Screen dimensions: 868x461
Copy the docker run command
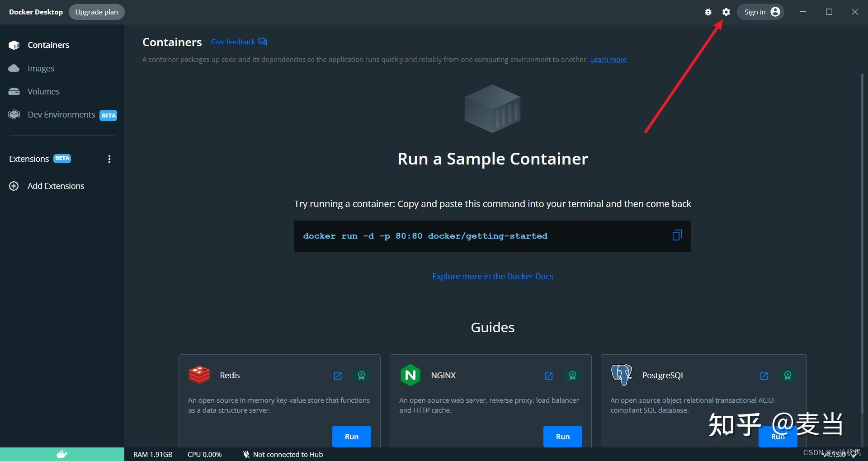tap(677, 235)
